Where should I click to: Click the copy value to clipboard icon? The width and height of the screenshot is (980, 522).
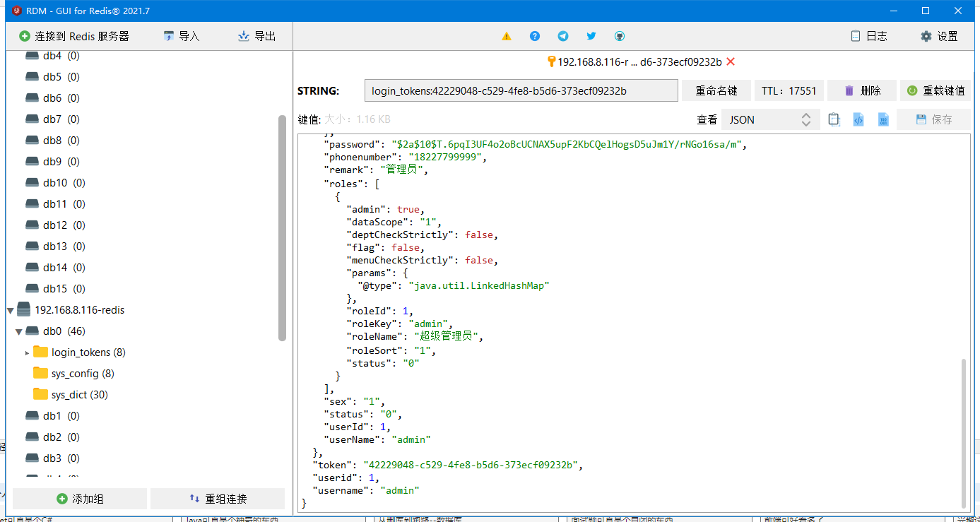point(834,119)
